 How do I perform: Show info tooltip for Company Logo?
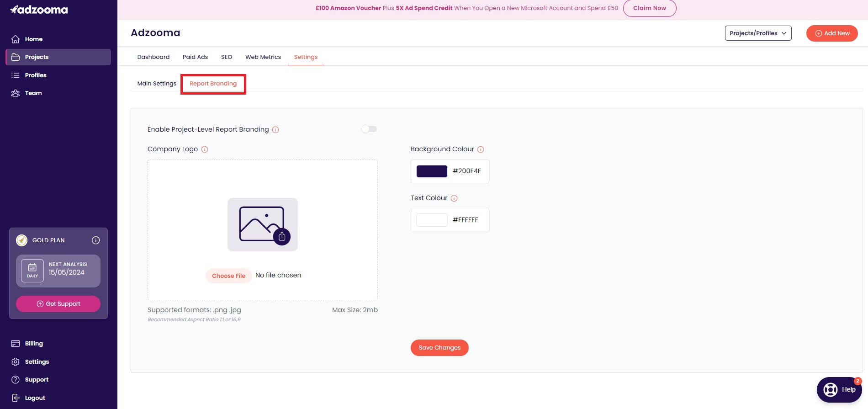pos(205,149)
